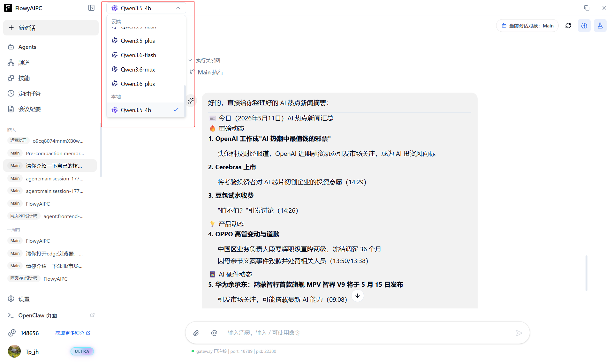Focus the message input field
The image size is (613, 364).
pyautogui.click(x=367, y=333)
